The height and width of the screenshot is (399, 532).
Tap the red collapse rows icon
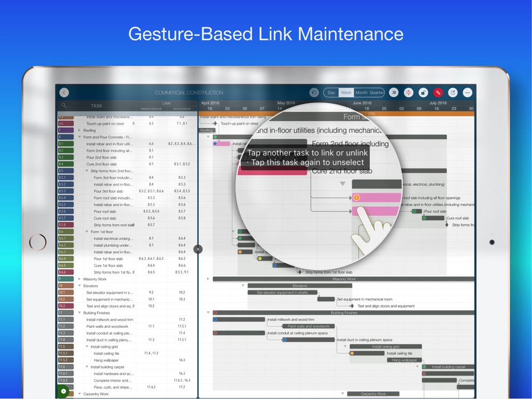[x=408, y=93]
